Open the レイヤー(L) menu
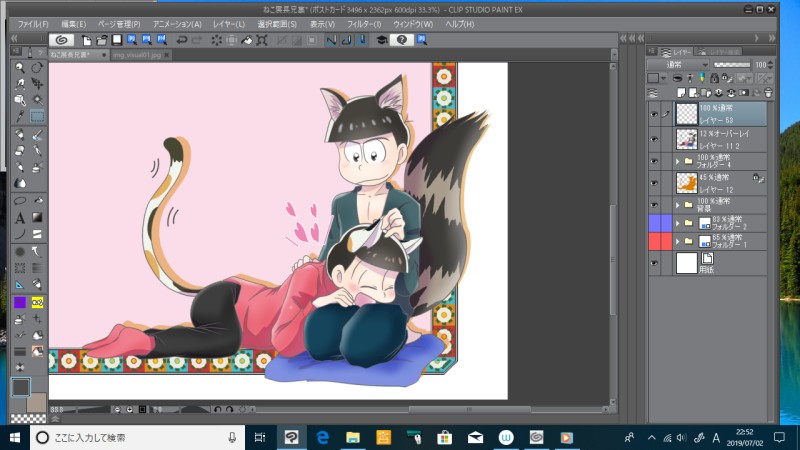Viewport: 800px width, 450px height. [229, 24]
